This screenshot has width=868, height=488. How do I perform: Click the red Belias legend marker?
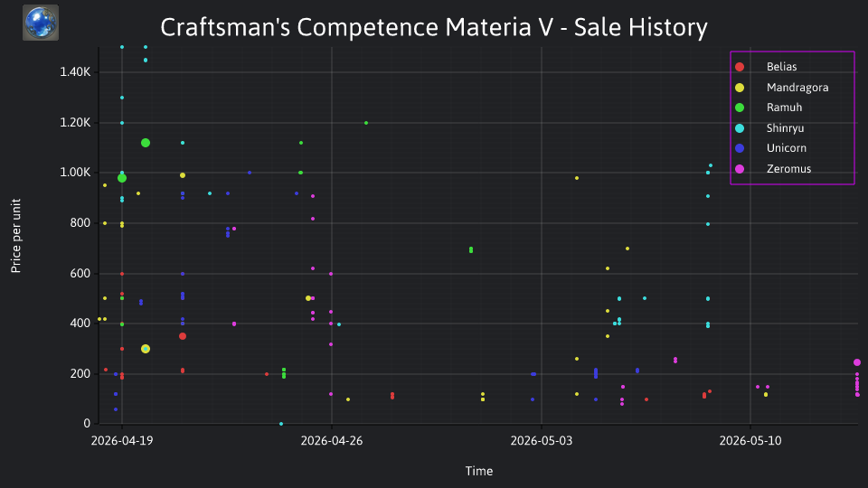click(740, 67)
